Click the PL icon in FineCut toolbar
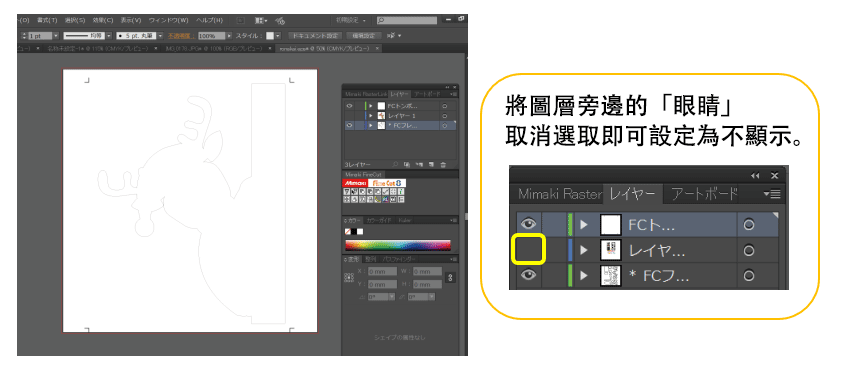The width and height of the screenshot is (844, 369). [385, 199]
